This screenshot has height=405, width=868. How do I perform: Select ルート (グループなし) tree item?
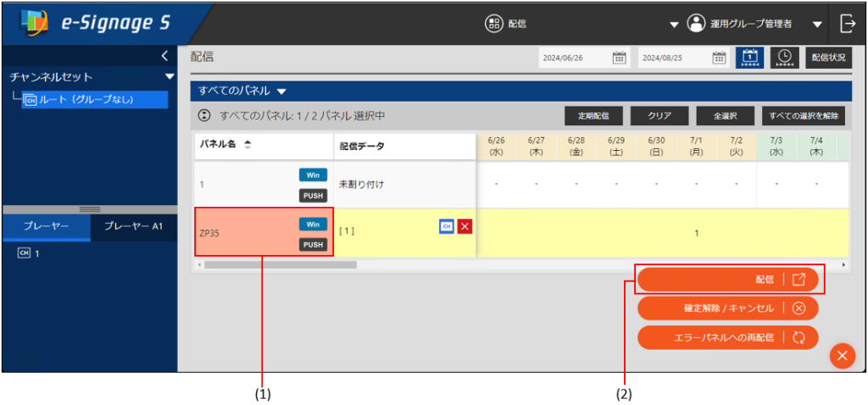coord(95,100)
